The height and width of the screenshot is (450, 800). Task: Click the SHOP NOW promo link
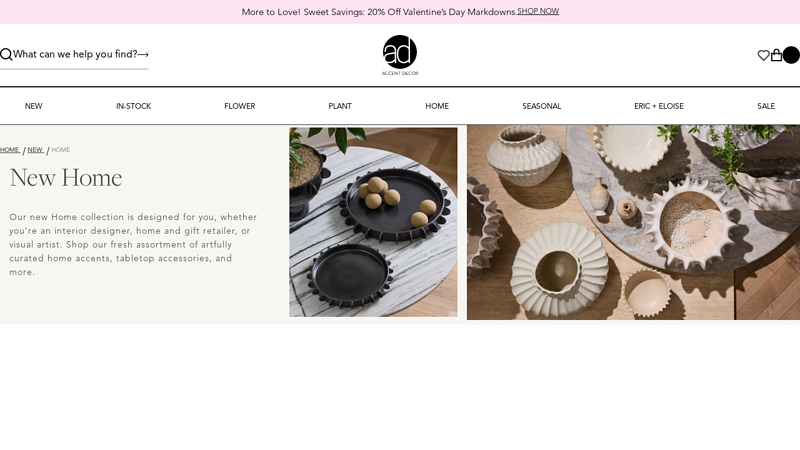[x=538, y=11]
